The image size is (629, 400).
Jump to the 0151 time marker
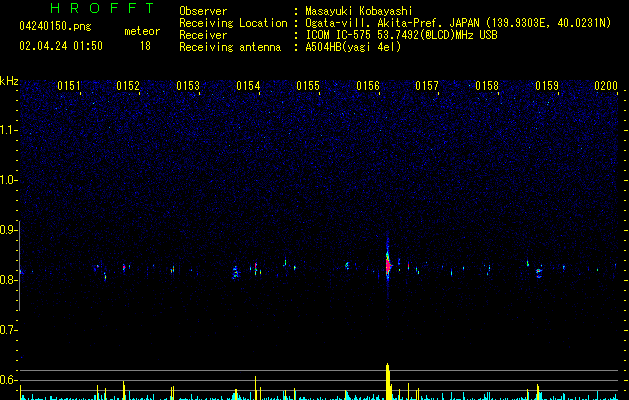coord(69,86)
